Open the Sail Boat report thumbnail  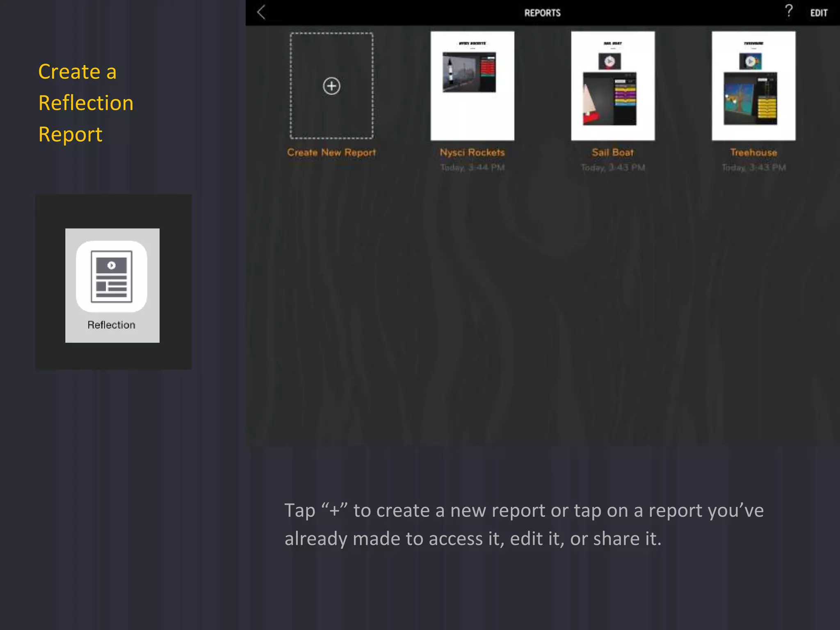tap(613, 86)
